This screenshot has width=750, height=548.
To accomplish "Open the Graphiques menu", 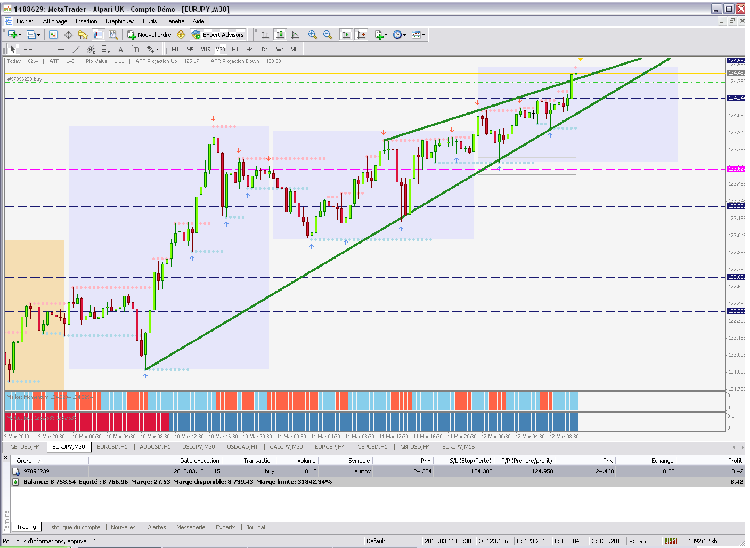I will (120, 21).
